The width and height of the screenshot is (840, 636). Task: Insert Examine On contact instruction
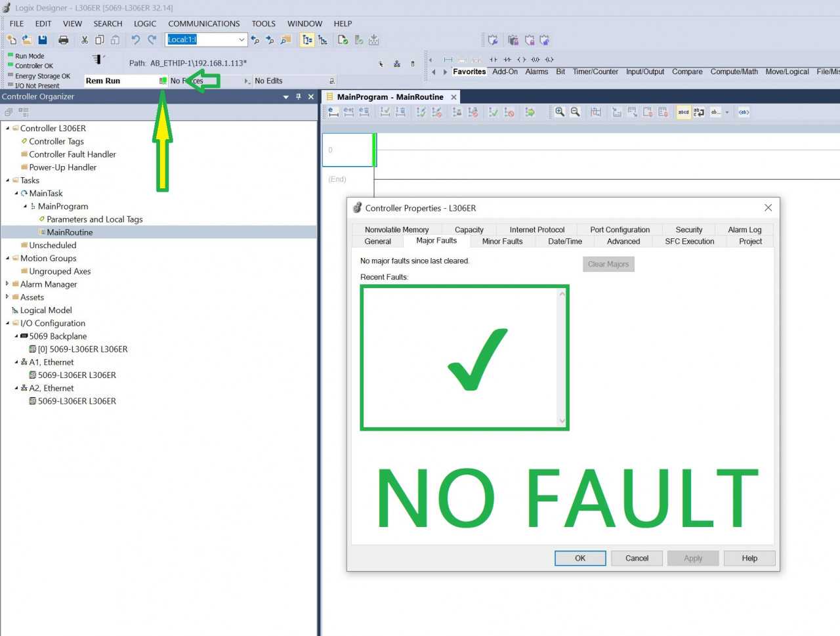pyautogui.click(x=493, y=60)
